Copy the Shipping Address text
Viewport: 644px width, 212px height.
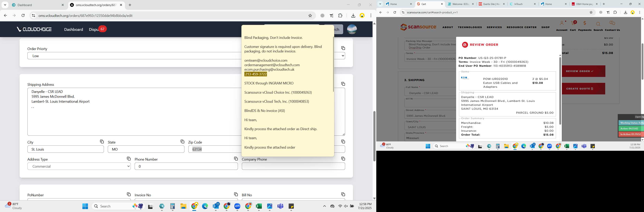343,84
